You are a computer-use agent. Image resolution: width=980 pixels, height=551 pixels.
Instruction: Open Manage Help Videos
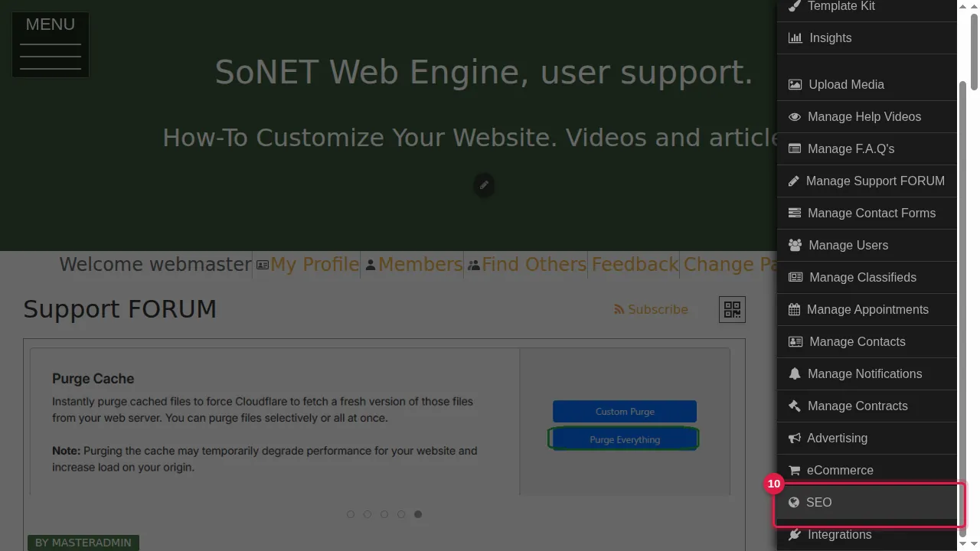(x=867, y=117)
